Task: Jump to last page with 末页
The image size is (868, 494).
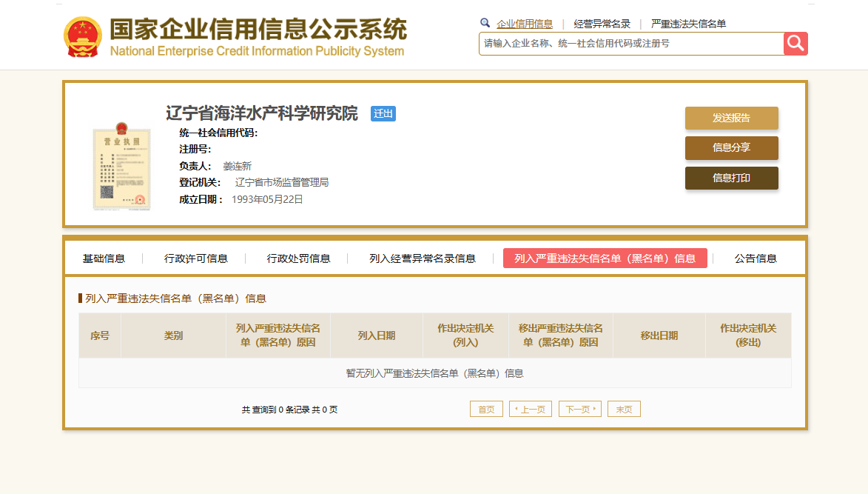Action: pos(624,410)
